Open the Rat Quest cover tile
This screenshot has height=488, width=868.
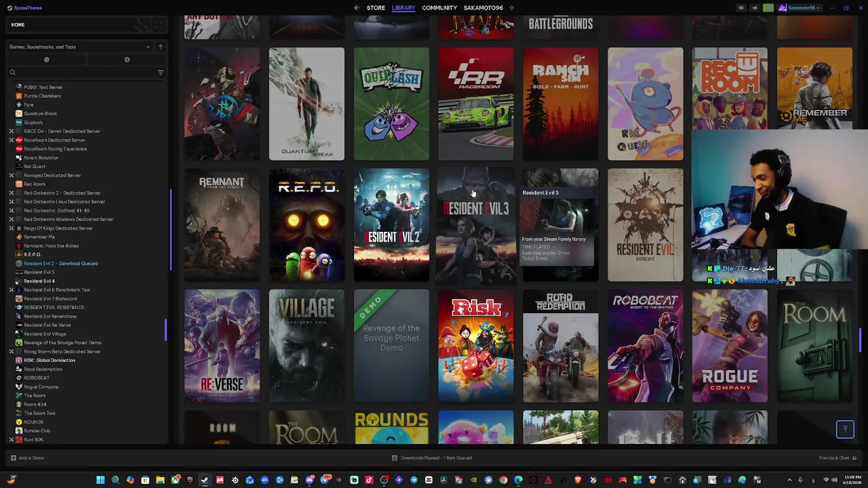[x=646, y=104]
